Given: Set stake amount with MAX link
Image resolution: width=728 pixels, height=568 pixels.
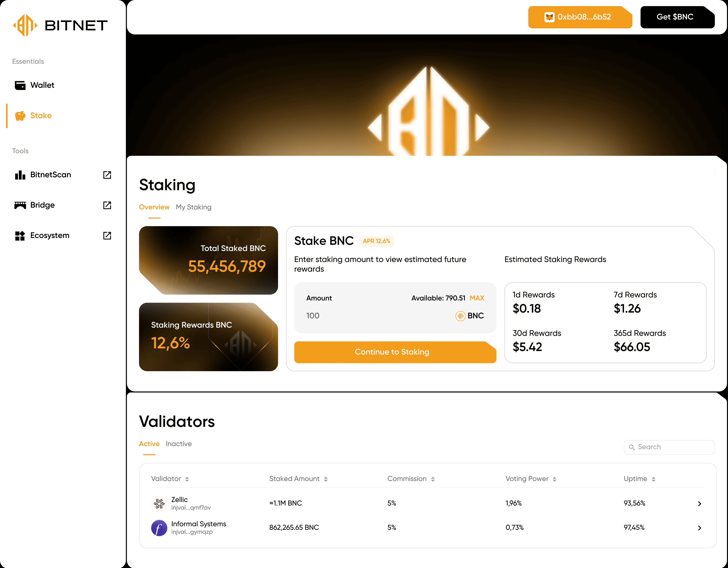Looking at the screenshot, I should [477, 298].
